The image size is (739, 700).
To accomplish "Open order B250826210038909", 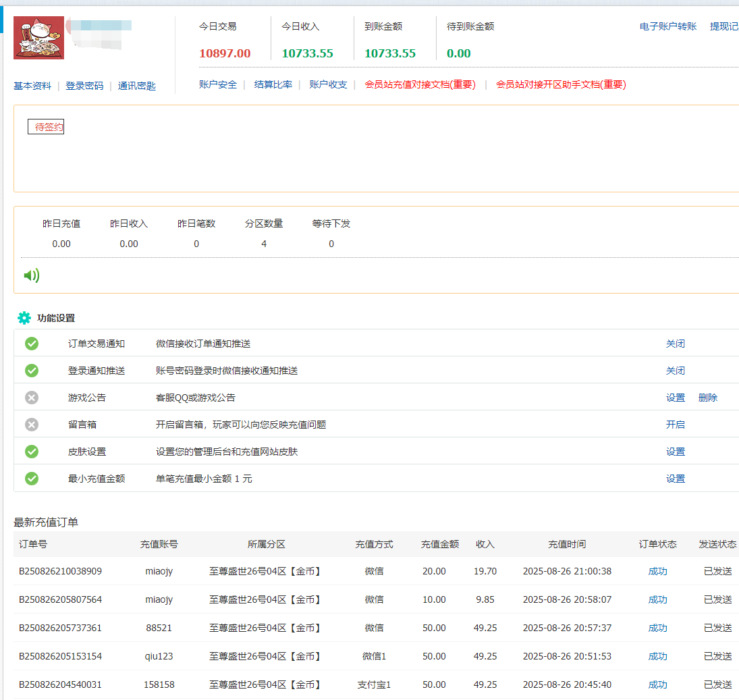I will click(x=60, y=571).
